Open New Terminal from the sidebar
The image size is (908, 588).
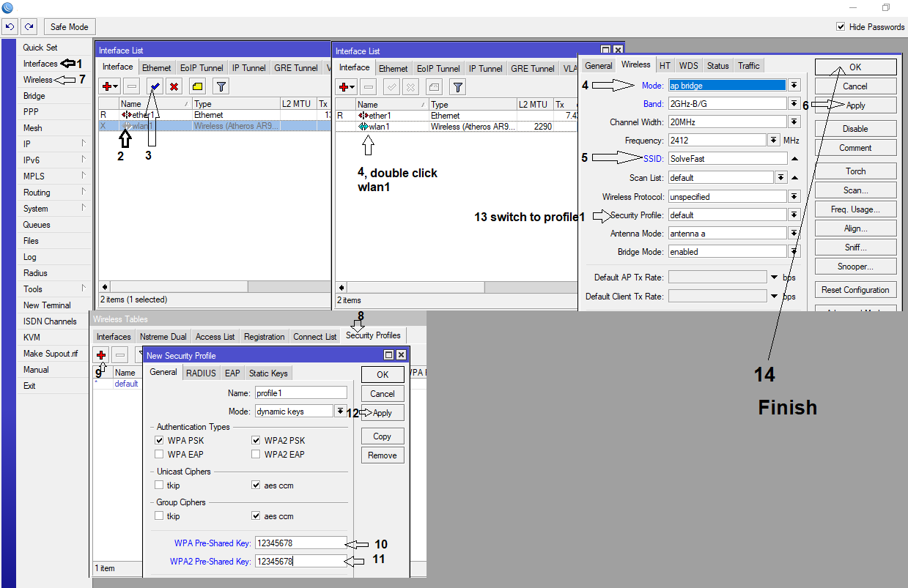click(x=47, y=305)
